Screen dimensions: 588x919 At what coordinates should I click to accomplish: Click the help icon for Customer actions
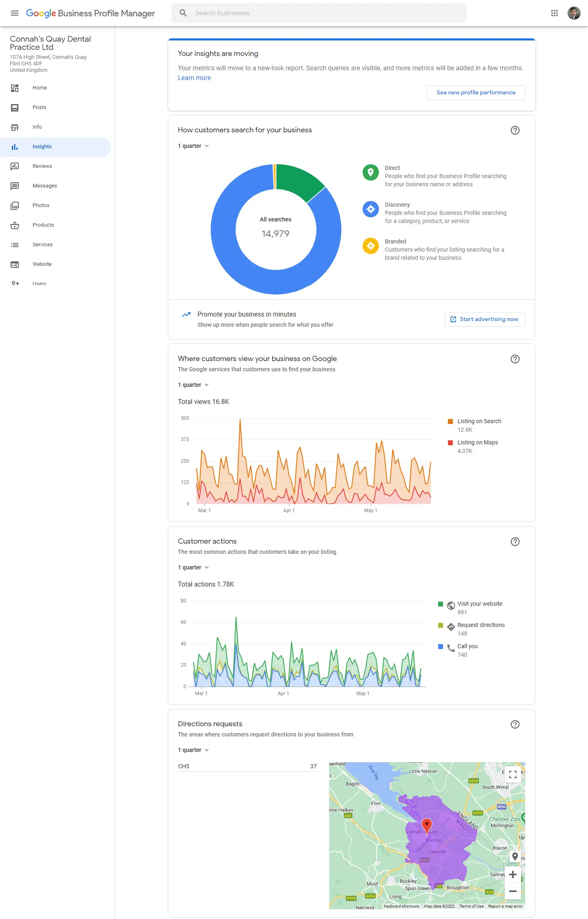[515, 542]
